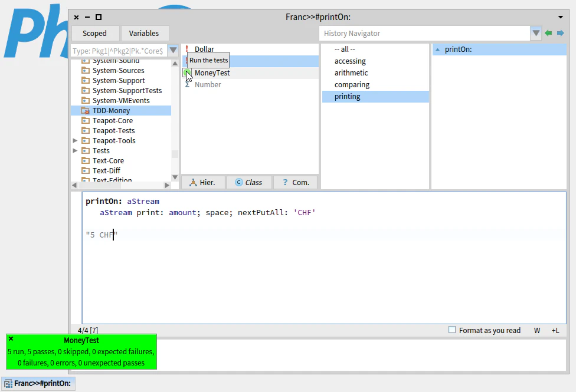Click the Teapot-Tests package icon
This screenshot has width=576, height=392.
[x=85, y=131]
